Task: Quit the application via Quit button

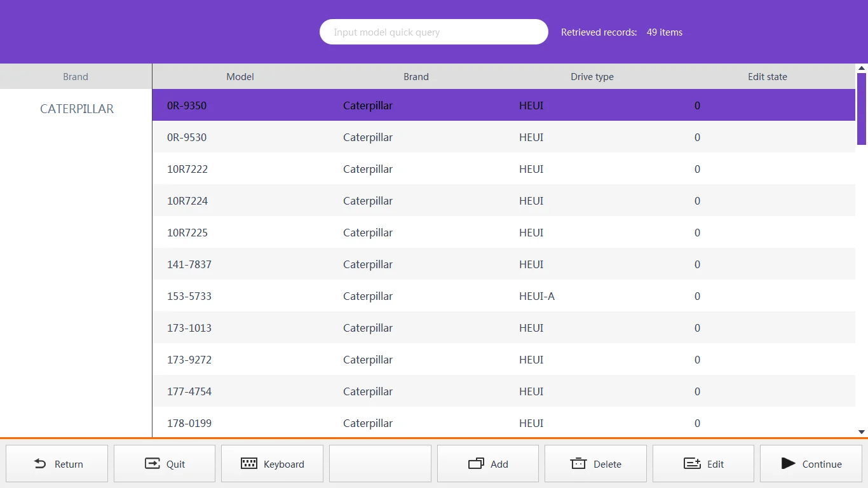Action: [x=165, y=464]
